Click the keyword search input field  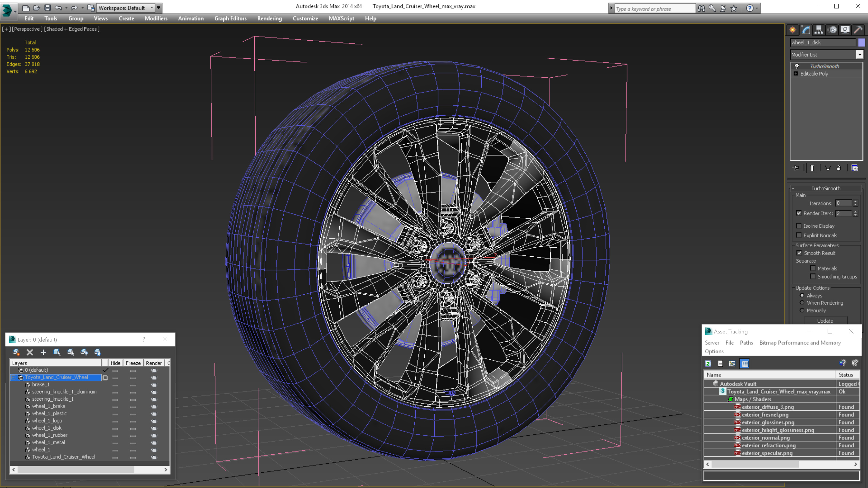[655, 9]
